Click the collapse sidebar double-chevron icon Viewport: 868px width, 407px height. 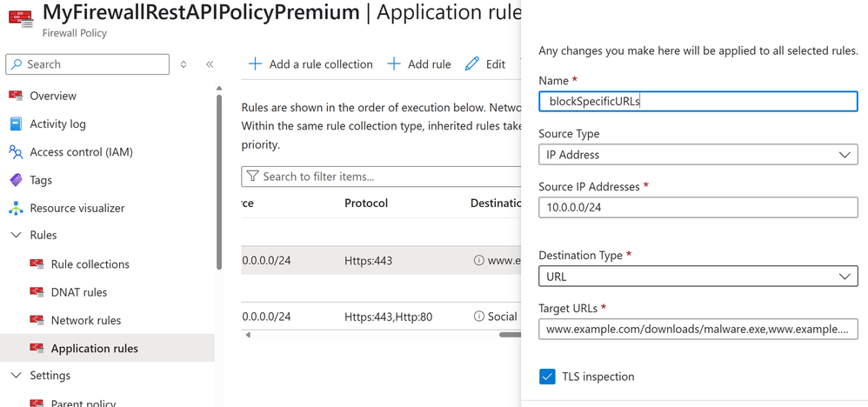210,64
